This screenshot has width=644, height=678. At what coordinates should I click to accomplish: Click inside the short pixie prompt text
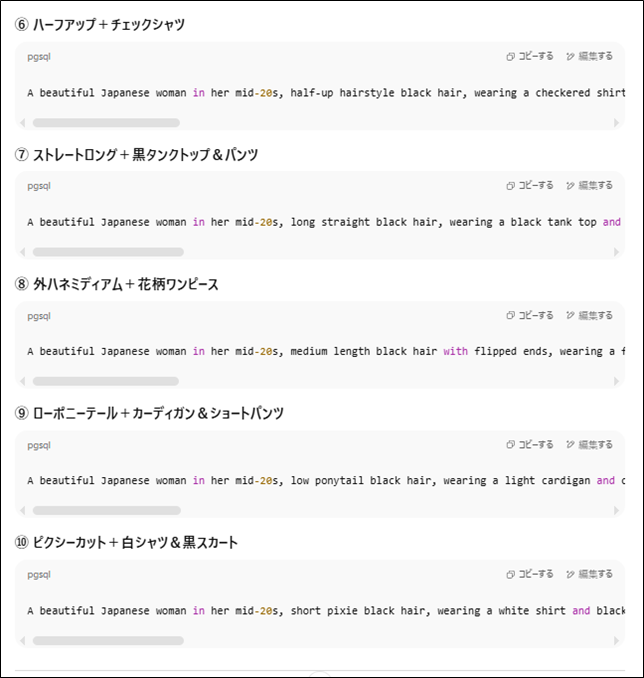click(326, 611)
